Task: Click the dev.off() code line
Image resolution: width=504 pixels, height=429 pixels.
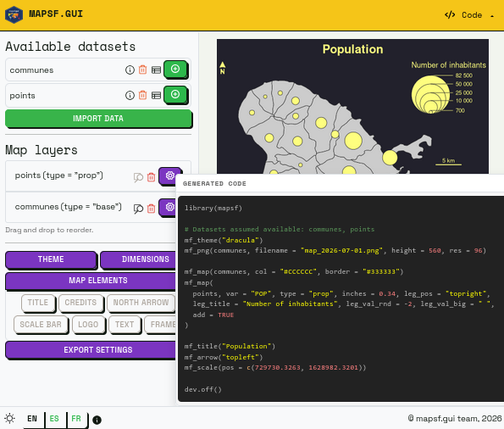Action: click(202, 389)
